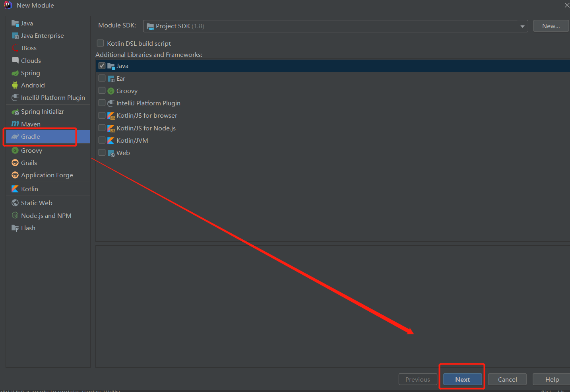The image size is (570, 392).
Task: Click the Flash folder icon
Action: [15, 228]
